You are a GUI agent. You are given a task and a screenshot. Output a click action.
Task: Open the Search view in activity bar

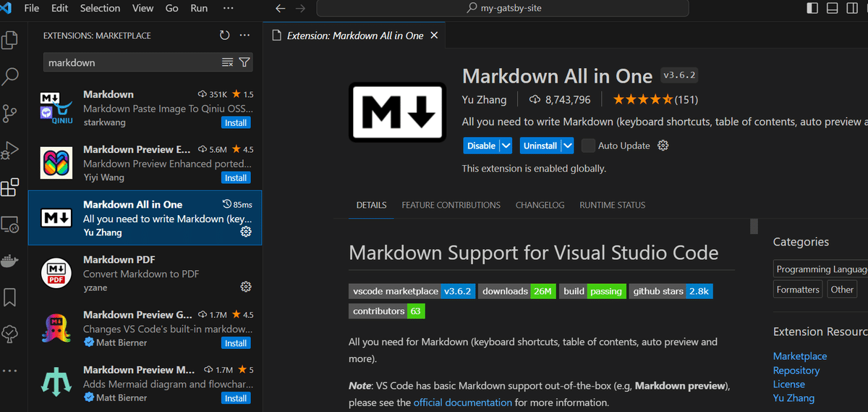click(x=10, y=76)
